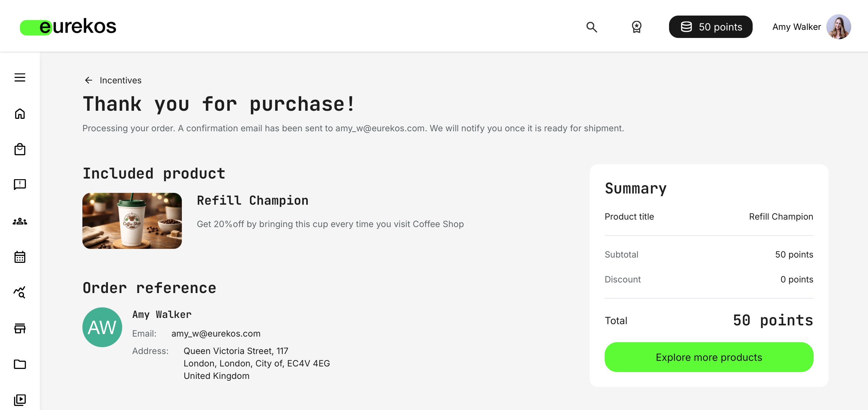Click the eurekos logo
This screenshot has height=410, width=868.
[68, 27]
